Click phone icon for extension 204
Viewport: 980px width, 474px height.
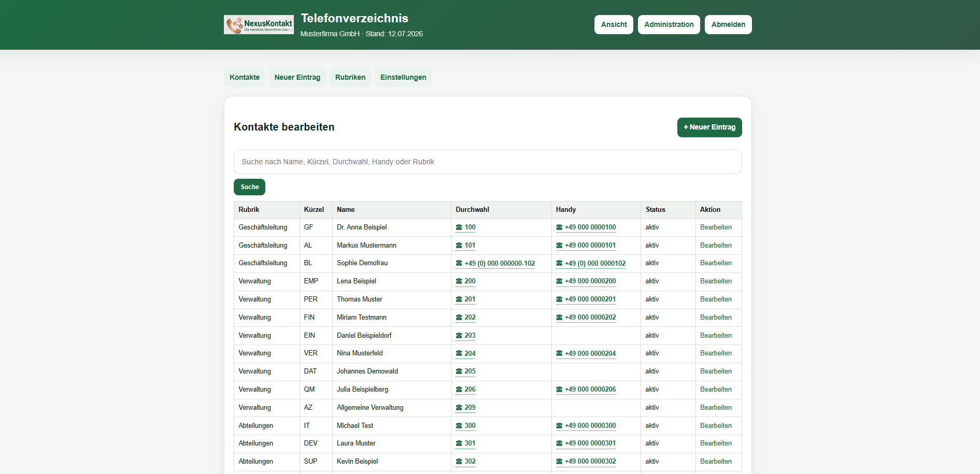click(459, 354)
